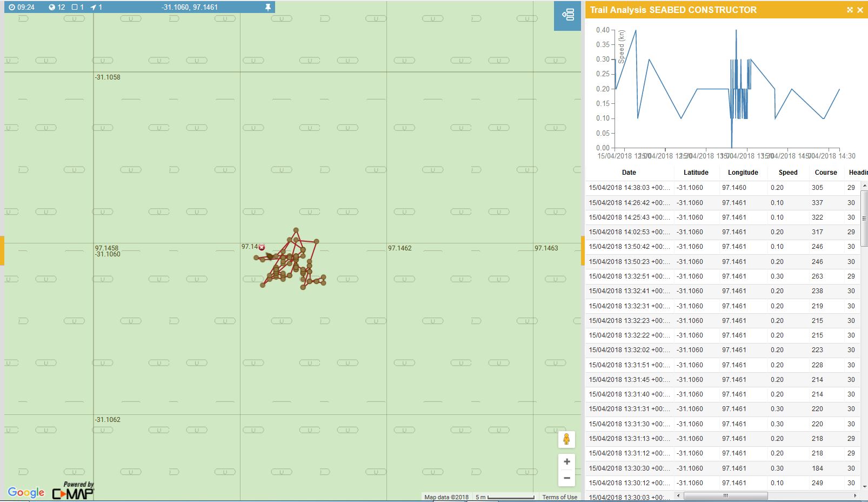868x502 pixels.
Task: Click the left yellow map edge handle
Action: [2, 251]
